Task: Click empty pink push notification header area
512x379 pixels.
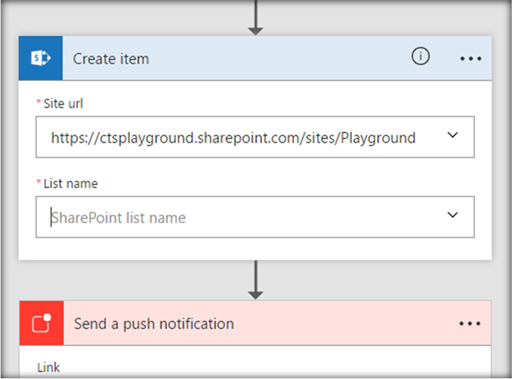Action: tap(345, 323)
